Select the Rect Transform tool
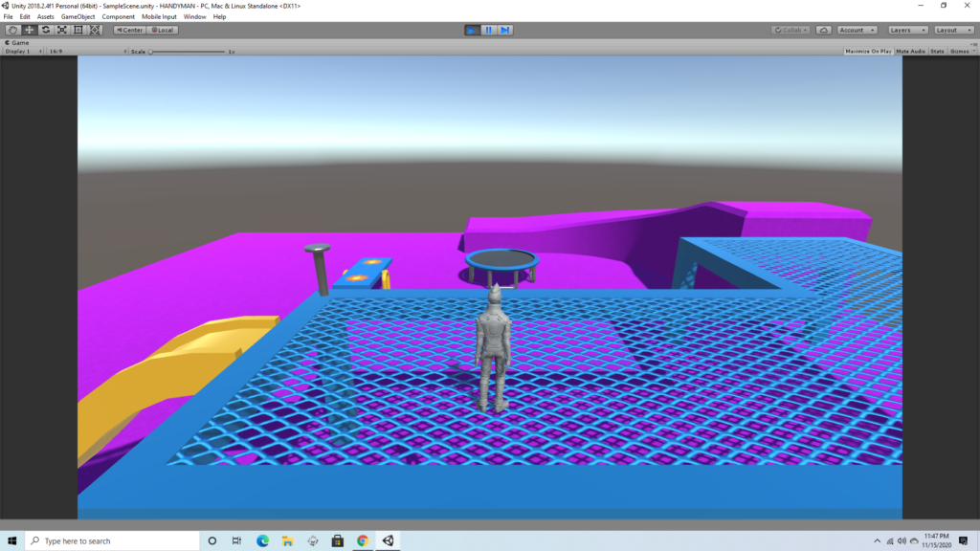Image resolution: width=980 pixels, height=551 pixels. pyautogui.click(x=78, y=30)
